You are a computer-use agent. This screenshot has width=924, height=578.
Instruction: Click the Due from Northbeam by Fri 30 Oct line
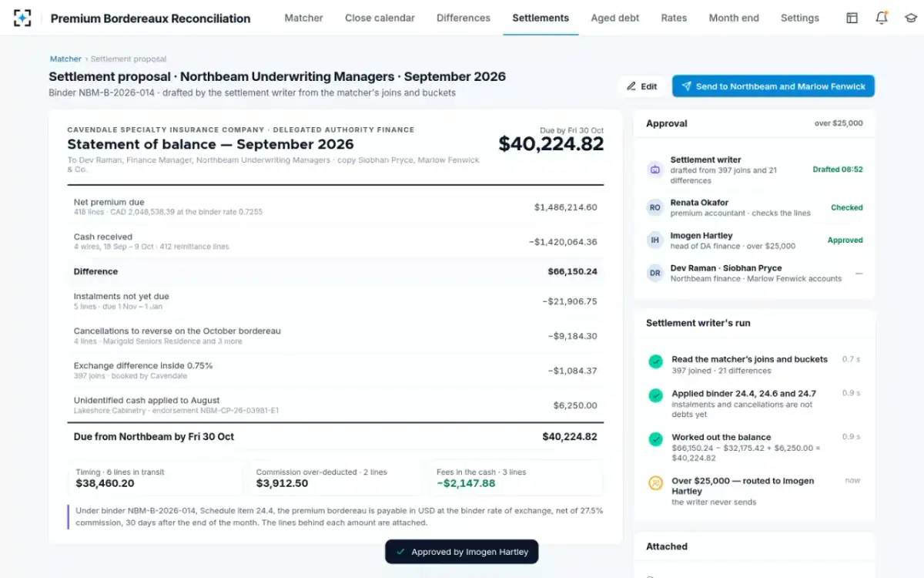(336, 437)
